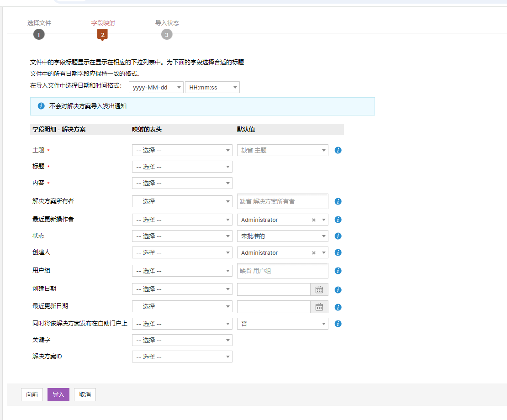The width and height of the screenshot is (507, 420).
Task: Open self-service portal default dropdown showing 否
Action: coord(282,324)
